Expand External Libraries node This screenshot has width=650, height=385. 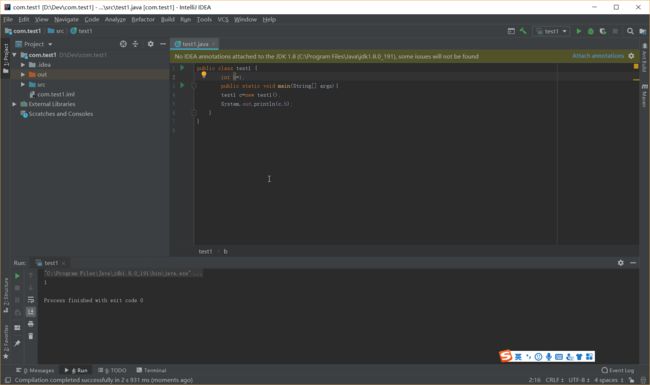click(x=14, y=104)
